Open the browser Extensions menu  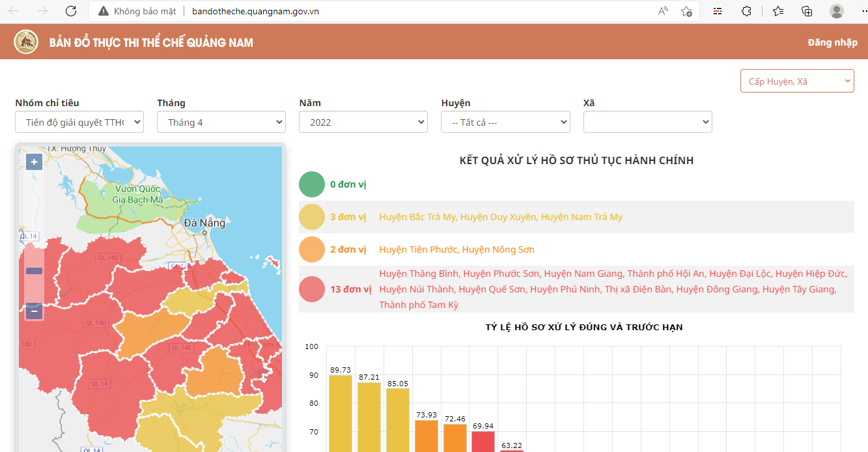click(747, 11)
